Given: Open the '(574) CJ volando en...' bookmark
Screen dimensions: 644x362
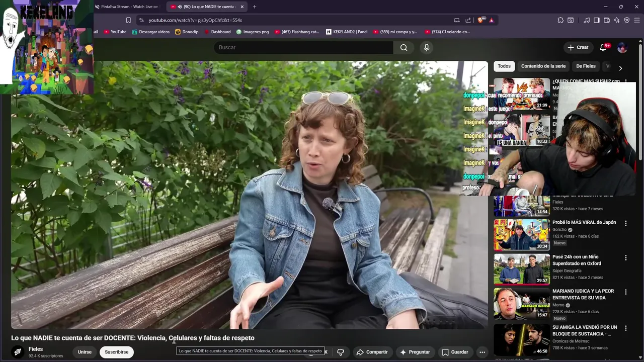Looking at the screenshot, I should point(447,32).
